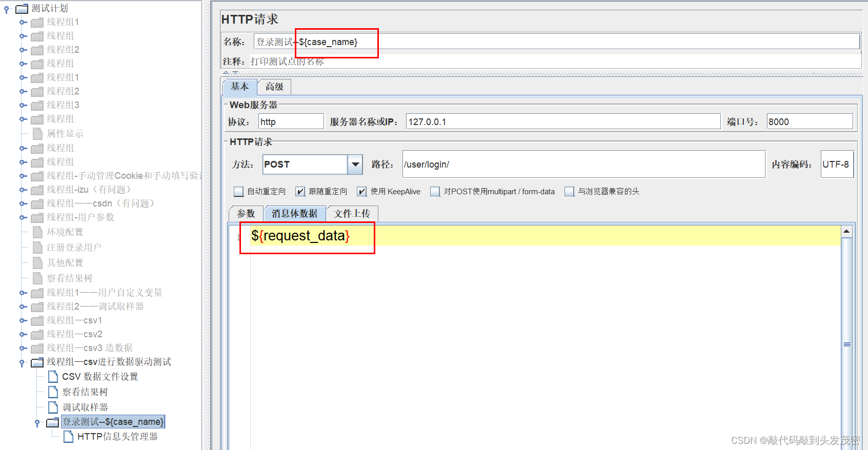The height and width of the screenshot is (450, 868).
Task: Open the 方法 POST dropdown arrow
Action: coord(355,165)
